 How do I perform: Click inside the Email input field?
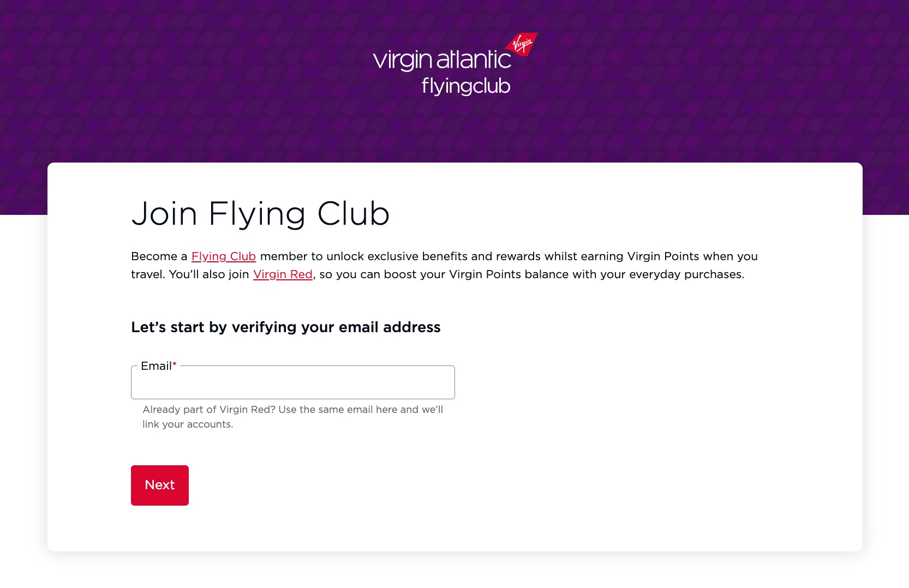292,383
